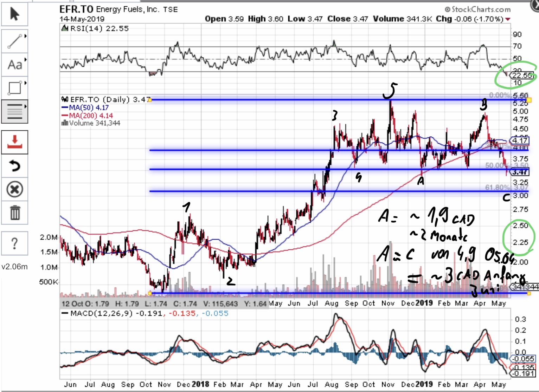This screenshot has width=539, height=392.
Task: Click the trash can icon
Action: click(14, 213)
